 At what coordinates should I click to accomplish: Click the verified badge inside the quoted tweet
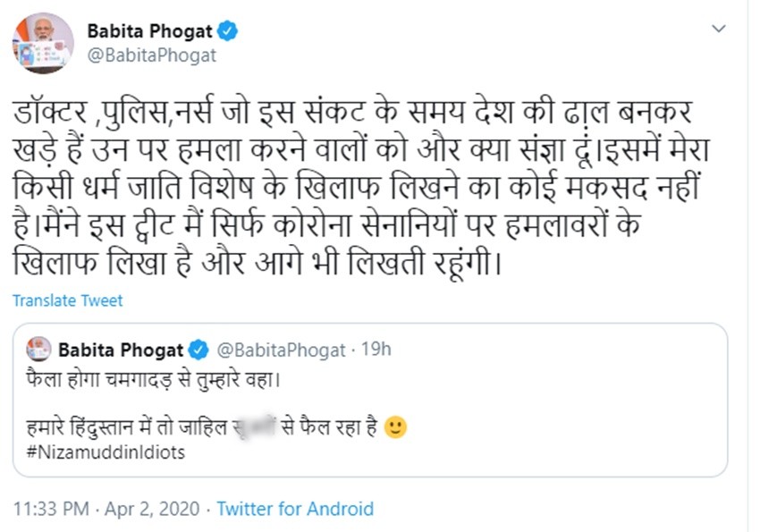pos(198,349)
